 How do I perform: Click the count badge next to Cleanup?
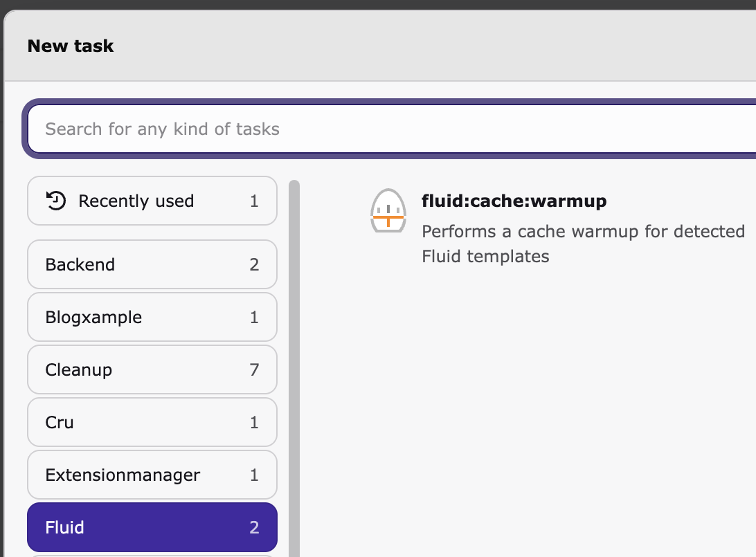254,369
